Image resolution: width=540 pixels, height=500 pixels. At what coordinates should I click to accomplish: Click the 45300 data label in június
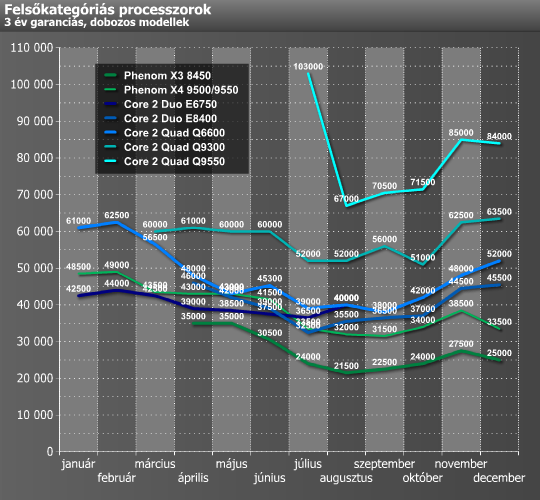click(x=270, y=278)
